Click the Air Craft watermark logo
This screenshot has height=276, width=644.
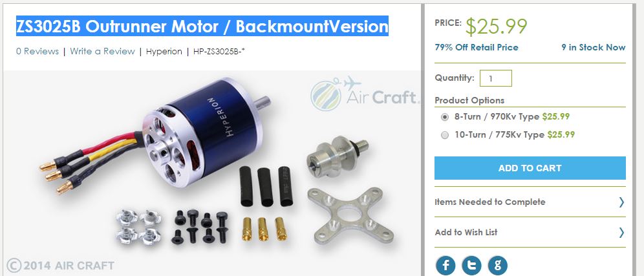tap(365, 94)
